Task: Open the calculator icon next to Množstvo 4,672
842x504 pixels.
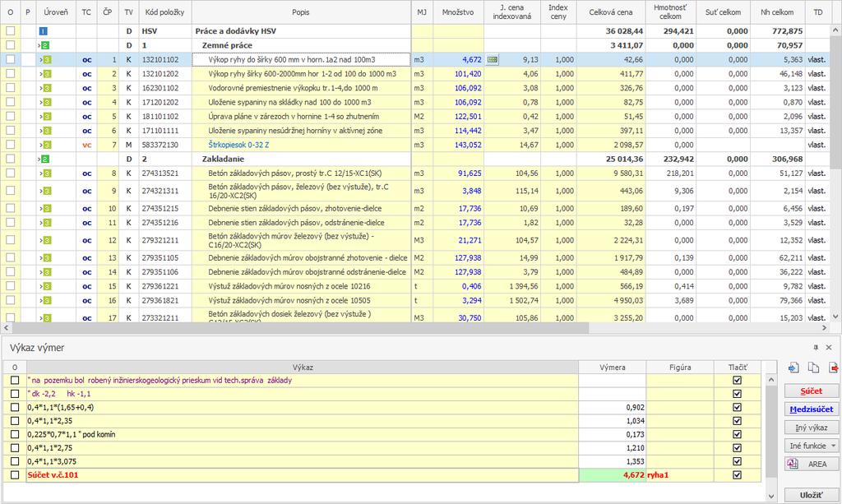Action: pos(493,59)
